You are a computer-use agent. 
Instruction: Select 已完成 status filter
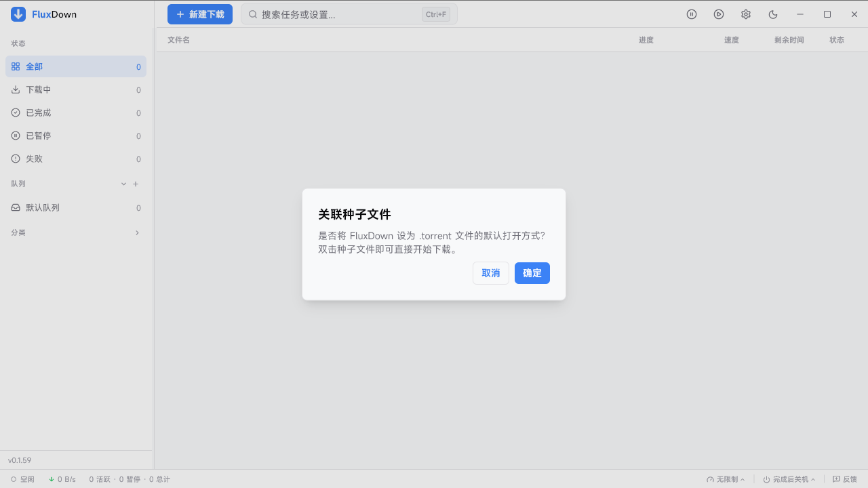[76, 113]
